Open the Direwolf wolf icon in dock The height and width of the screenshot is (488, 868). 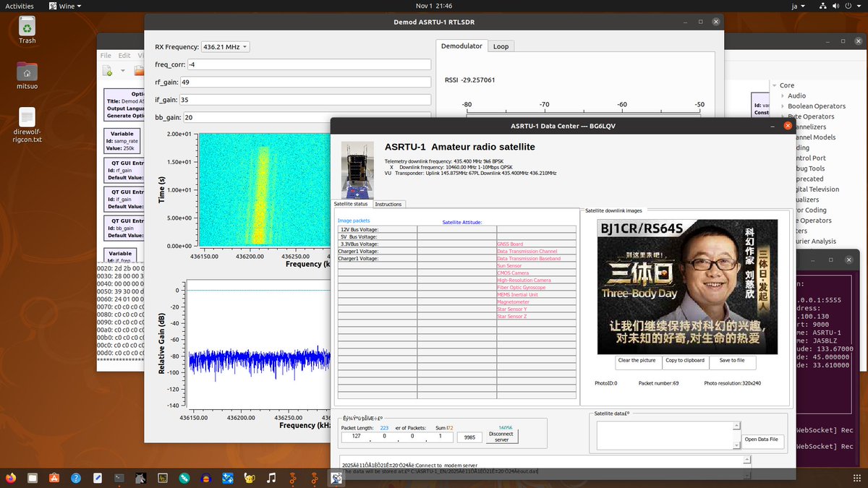141,478
